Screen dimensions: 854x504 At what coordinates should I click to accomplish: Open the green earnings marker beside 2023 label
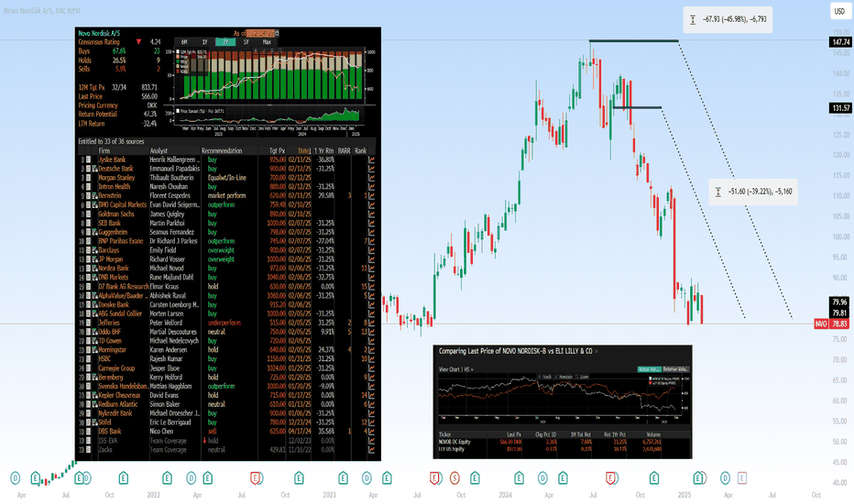tap(343, 478)
